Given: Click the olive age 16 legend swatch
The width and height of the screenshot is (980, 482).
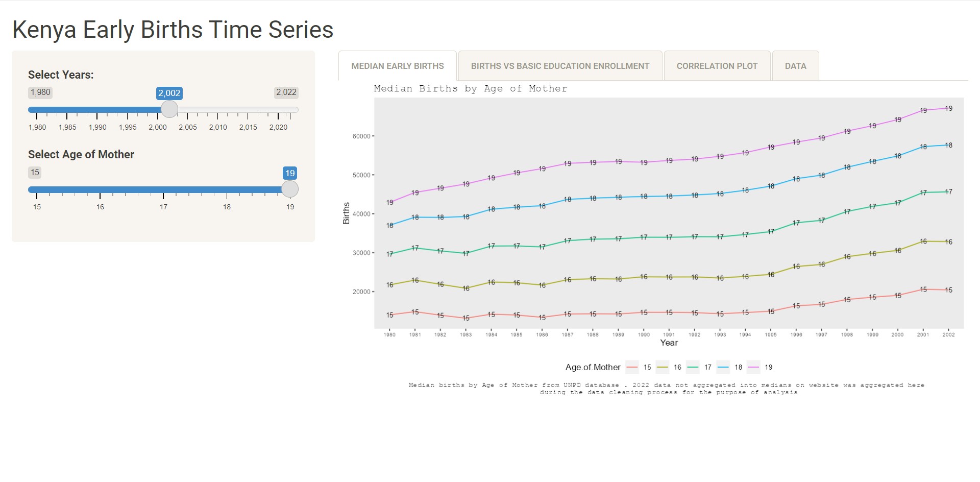Looking at the screenshot, I should click(663, 367).
